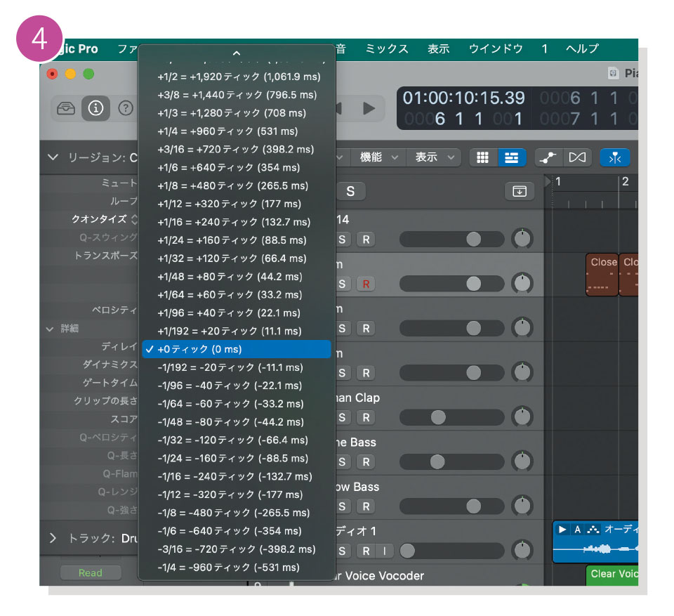The image size is (674, 616).
Task: Select the blue track list view icon
Action: (x=512, y=157)
